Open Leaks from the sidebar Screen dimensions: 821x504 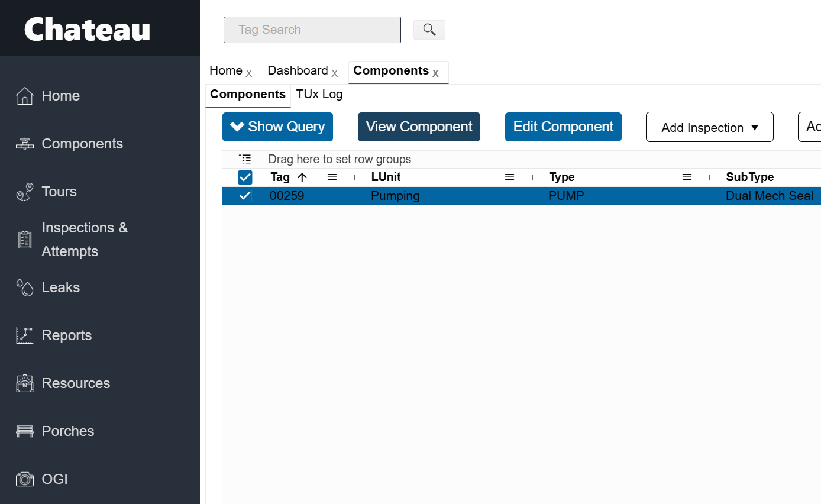(x=60, y=287)
